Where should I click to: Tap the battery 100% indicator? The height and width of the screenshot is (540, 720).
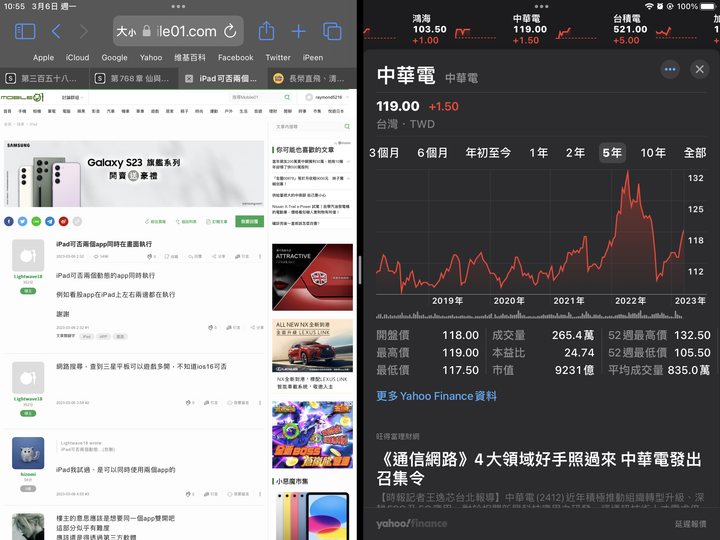(697, 6)
